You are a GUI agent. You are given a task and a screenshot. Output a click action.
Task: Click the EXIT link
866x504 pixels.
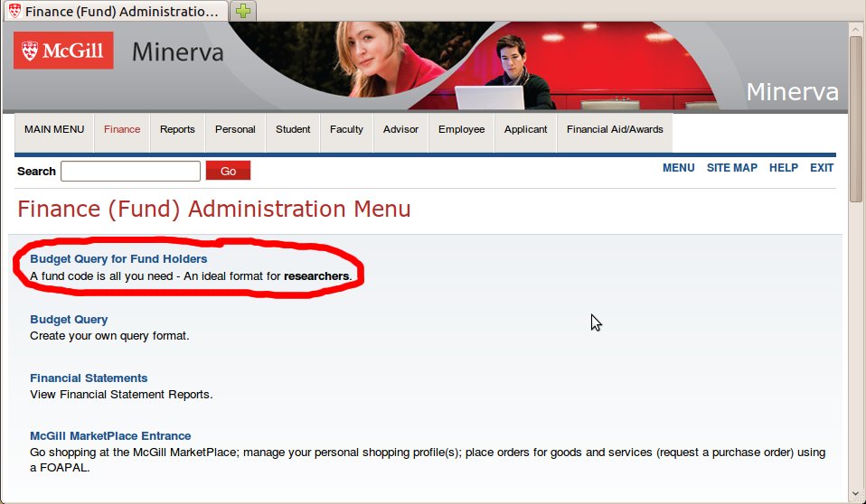coord(822,168)
